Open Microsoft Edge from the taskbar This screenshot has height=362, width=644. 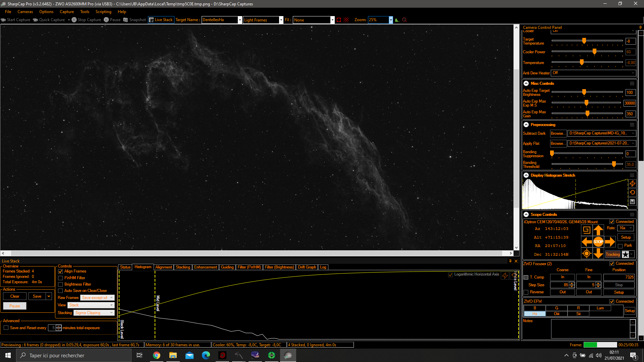206,355
